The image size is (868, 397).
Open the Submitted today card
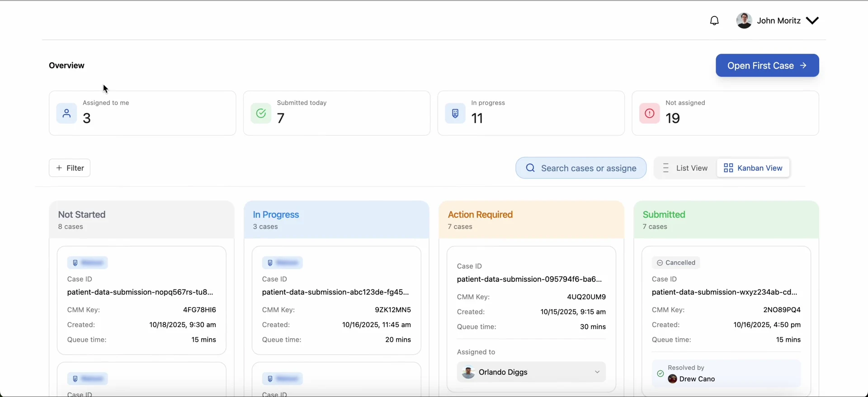click(x=337, y=113)
